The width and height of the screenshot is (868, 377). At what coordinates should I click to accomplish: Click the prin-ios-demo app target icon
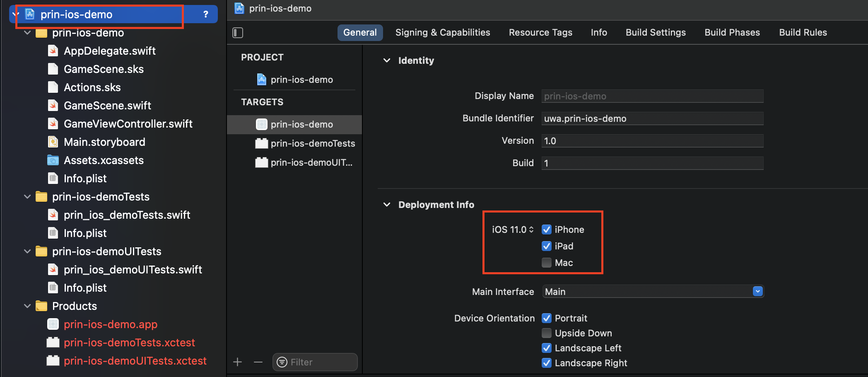point(262,124)
